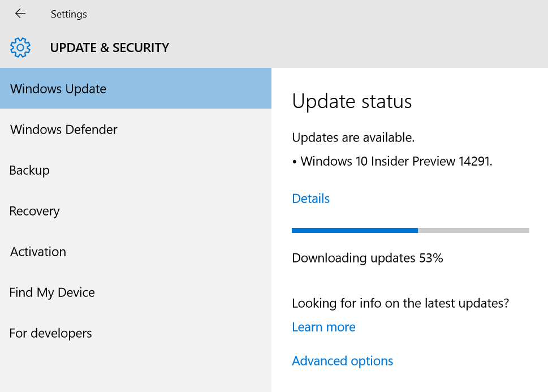Click the update download progress bar
The image size is (548, 392).
tap(410, 230)
